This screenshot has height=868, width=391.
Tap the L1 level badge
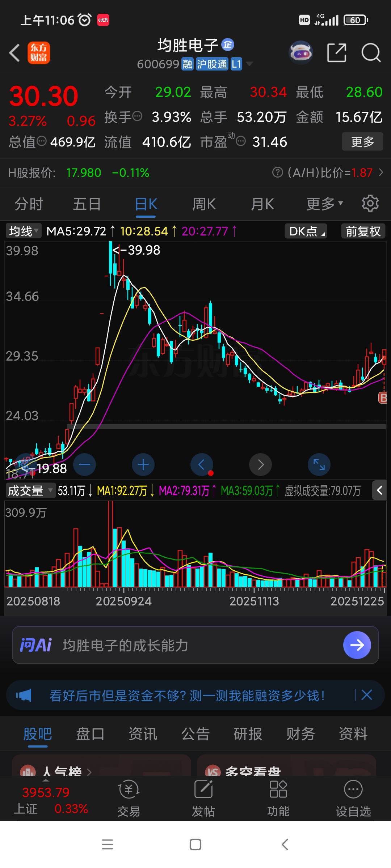[x=236, y=64]
